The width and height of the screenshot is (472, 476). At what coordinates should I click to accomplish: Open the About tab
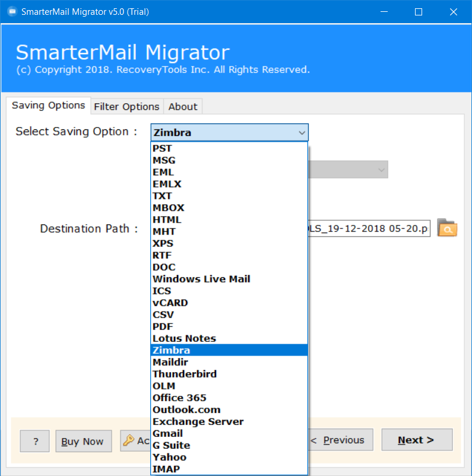pos(183,107)
